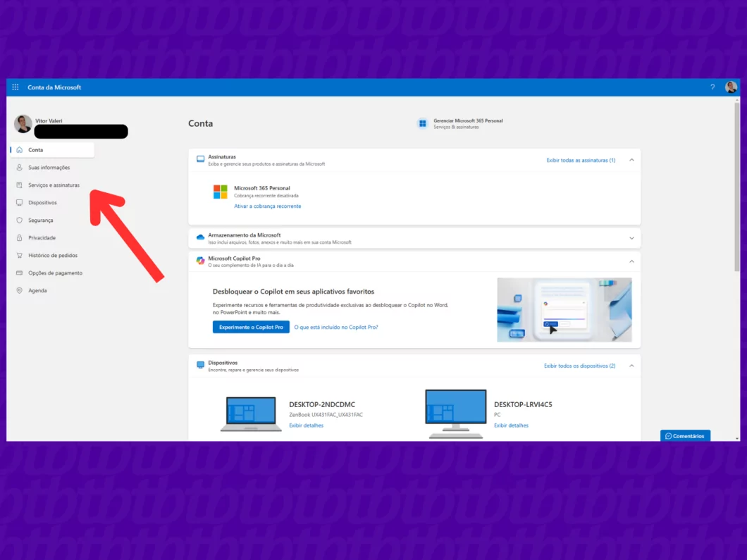Open Suas informações in sidebar

[49, 168]
